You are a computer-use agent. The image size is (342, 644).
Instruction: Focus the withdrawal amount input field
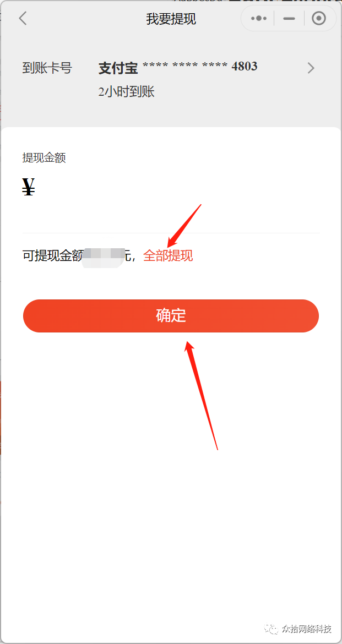[x=177, y=188]
